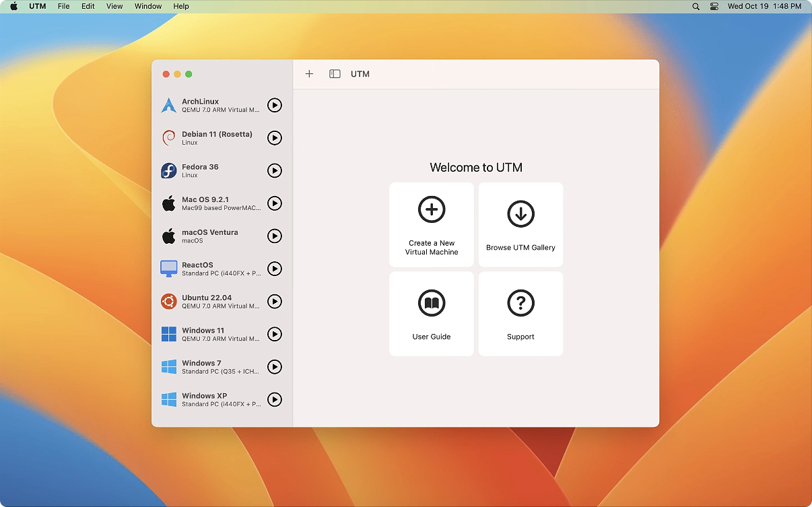Run the Fedora 36 VM
Image resolution: width=812 pixels, height=507 pixels.
[x=274, y=170]
